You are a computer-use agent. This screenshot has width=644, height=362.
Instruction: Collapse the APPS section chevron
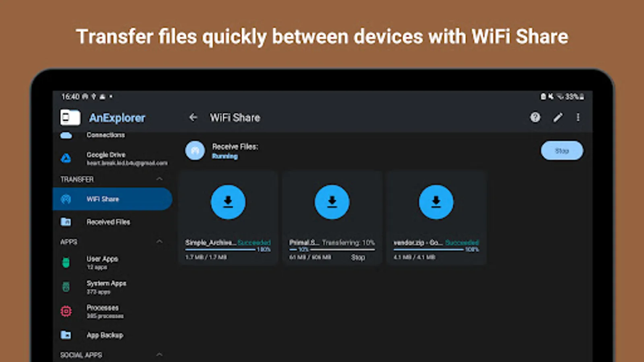[x=159, y=242]
